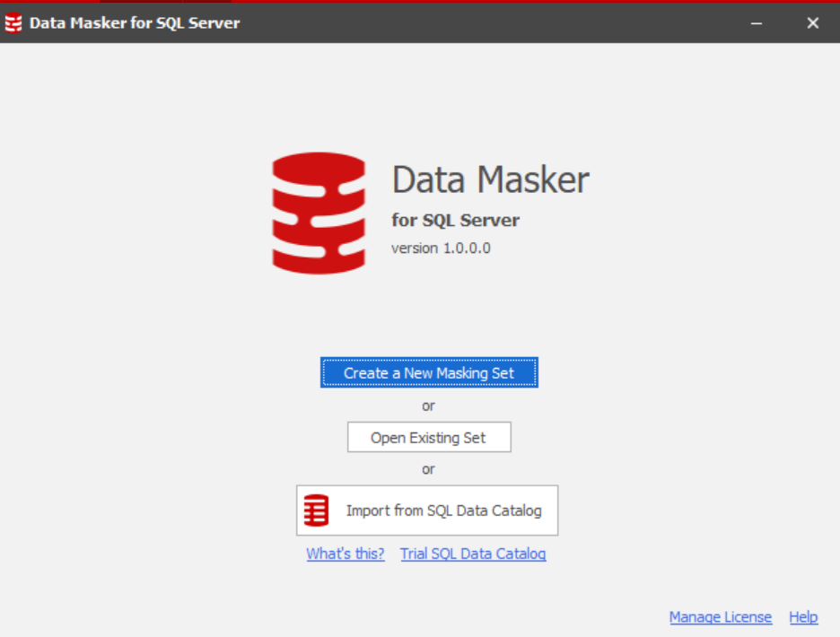Click the "or" below Create a New Masking Set
Screen dimensions: 840x637
coord(428,406)
